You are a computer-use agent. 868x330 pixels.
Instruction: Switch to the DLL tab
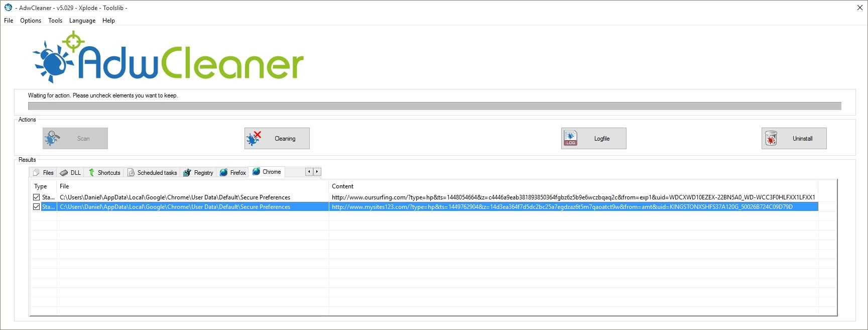(70, 172)
